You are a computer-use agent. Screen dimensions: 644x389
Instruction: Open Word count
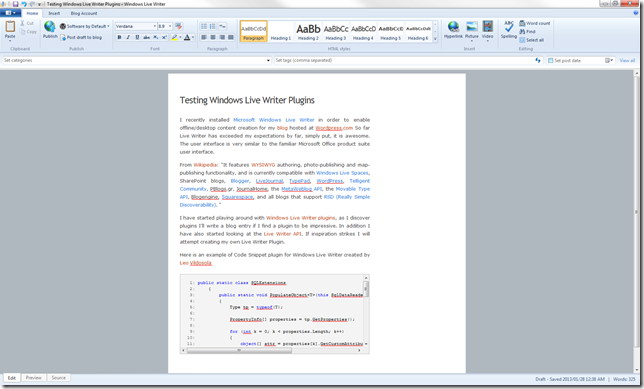[x=535, y=23]
